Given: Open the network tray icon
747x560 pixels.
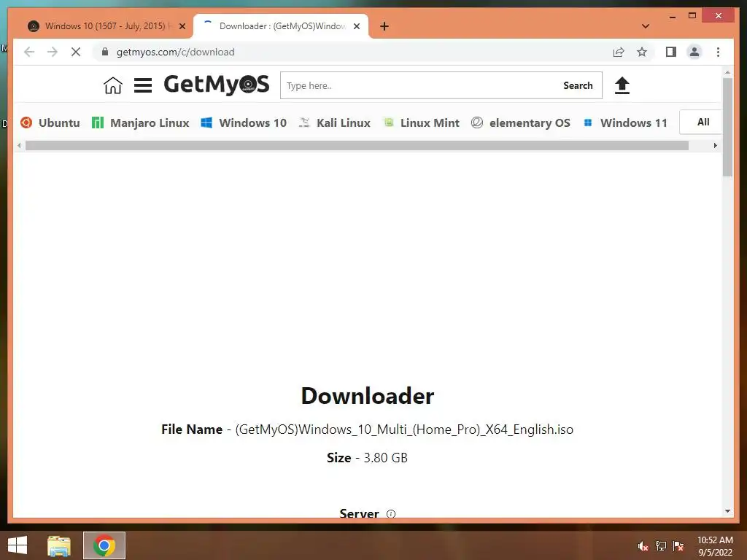Looking at the screenshot, I should [661, 545].
